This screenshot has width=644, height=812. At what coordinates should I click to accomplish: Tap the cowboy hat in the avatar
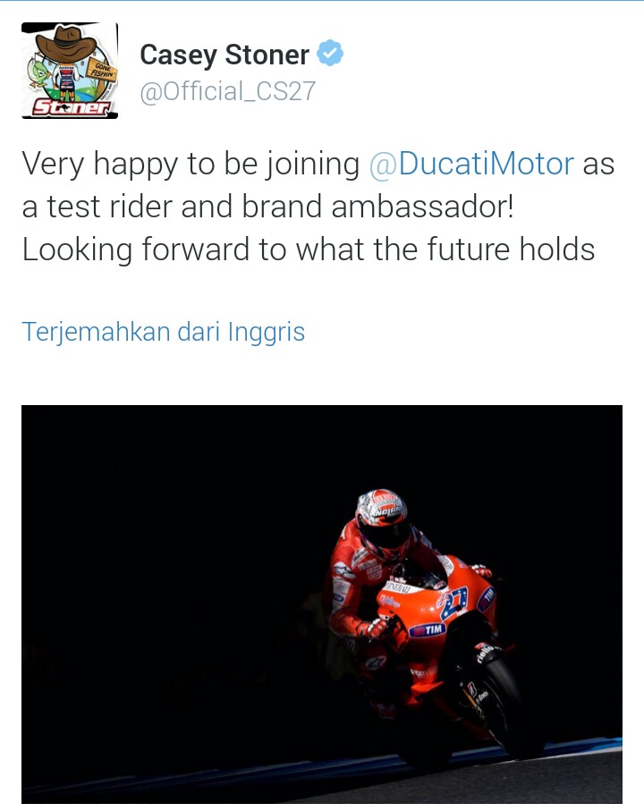click(x=66, y=42)
